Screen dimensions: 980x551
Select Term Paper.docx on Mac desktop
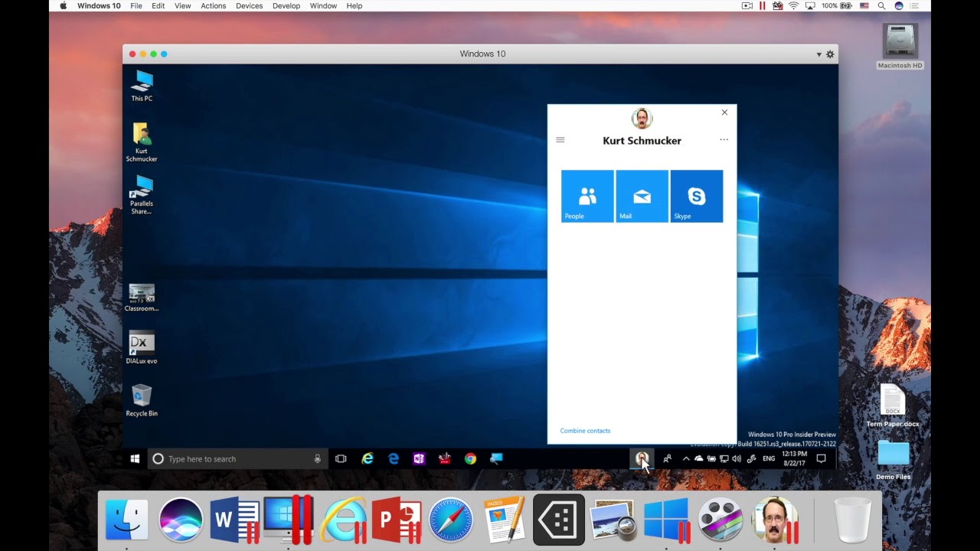tap(893, 406)
